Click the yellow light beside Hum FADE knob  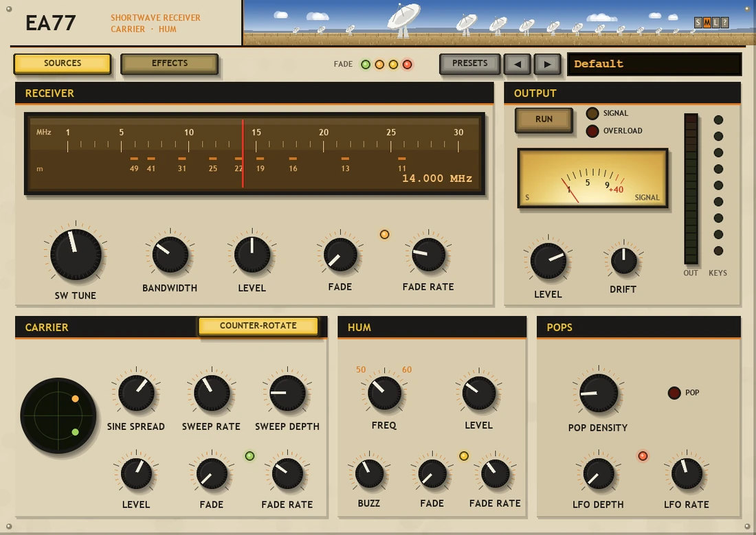click(x=464, y=456)
